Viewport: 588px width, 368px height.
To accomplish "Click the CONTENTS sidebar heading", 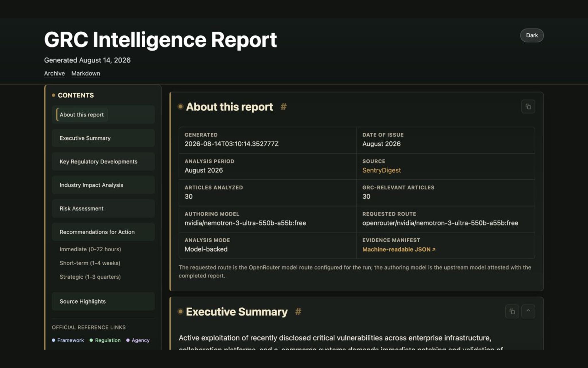I will point(76,95).
